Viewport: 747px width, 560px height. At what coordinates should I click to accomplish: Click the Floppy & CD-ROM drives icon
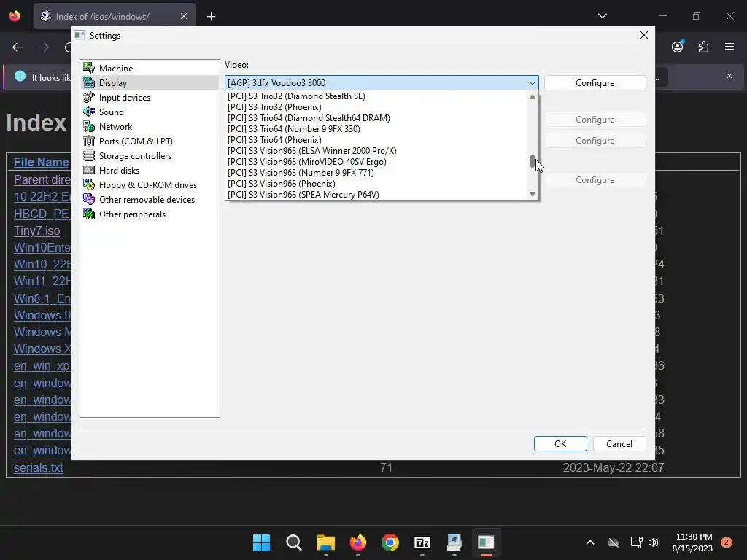pyautogui.click(x=89, y=184)
